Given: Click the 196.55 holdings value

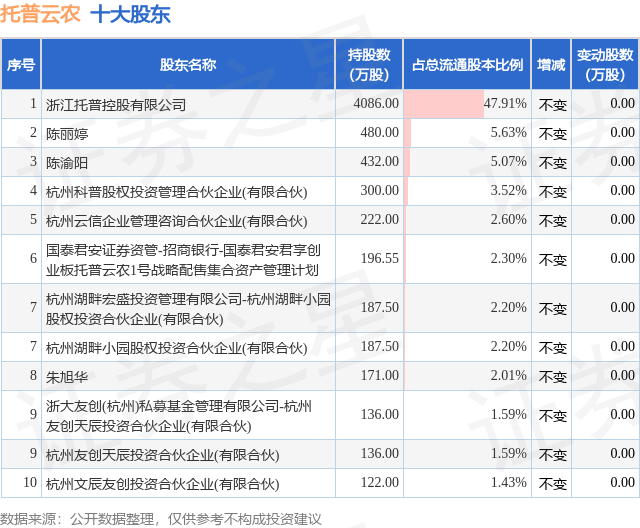Looking at the screenshot, I should (x=379, y=258).
